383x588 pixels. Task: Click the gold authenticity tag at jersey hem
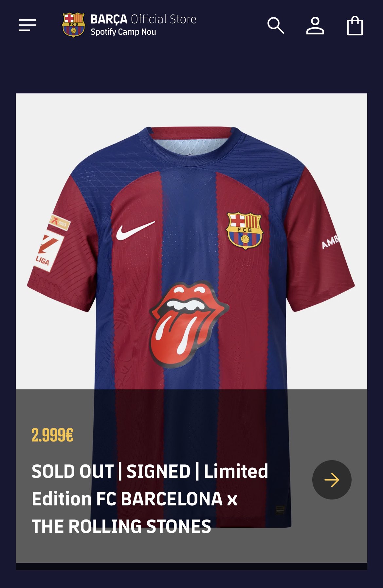pyautogui.click(x=280, y=510)
